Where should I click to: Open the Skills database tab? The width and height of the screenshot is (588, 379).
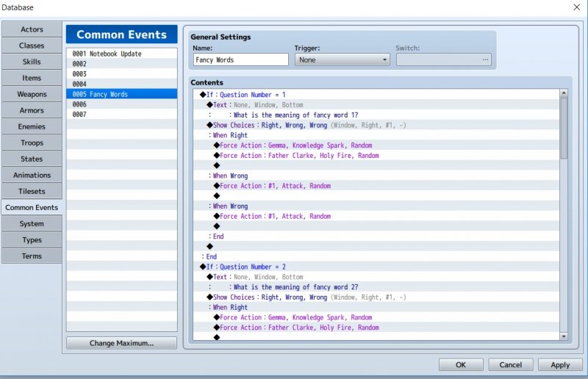click(x=32, y=62)
